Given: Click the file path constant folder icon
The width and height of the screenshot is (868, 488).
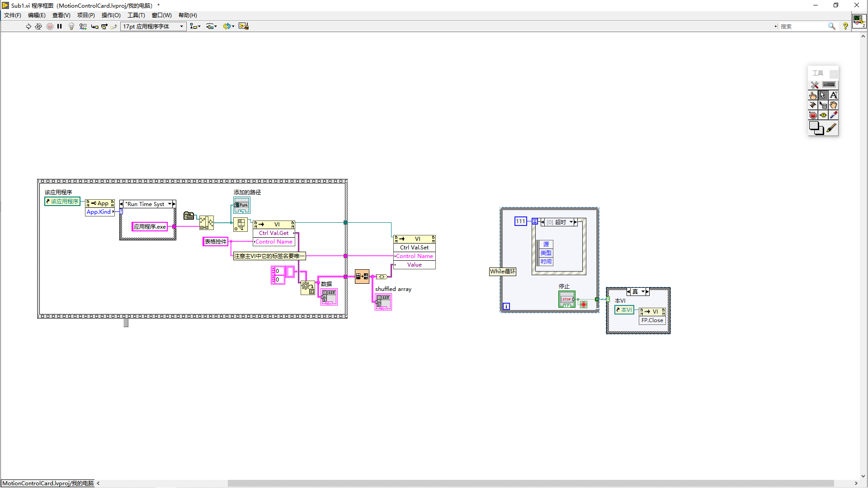Looking at the screenshot, I should point(189,216).
